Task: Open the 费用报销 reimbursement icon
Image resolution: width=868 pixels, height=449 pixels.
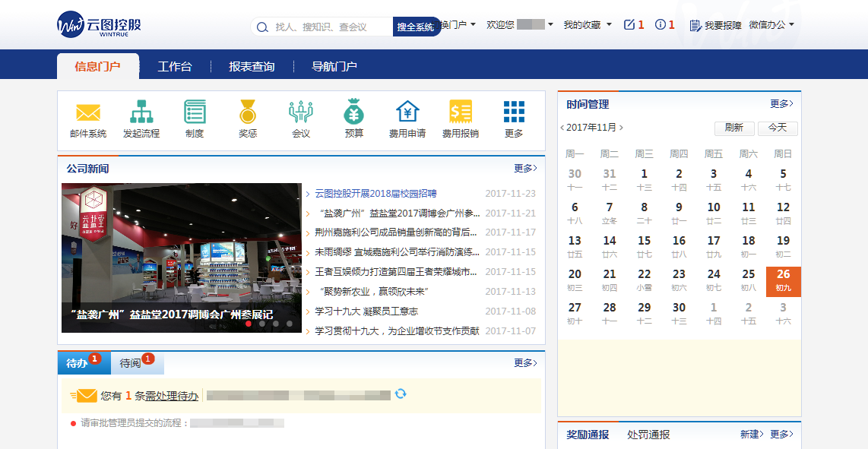Action: pyautogui.click(x=461, y=112)
